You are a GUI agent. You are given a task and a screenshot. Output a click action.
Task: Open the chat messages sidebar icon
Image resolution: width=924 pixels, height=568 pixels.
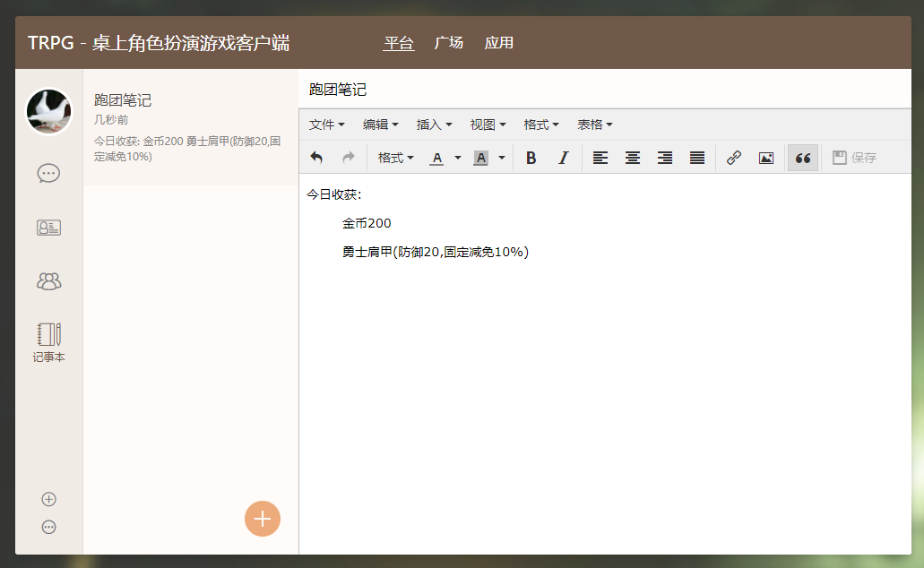(x=48, y=173)
